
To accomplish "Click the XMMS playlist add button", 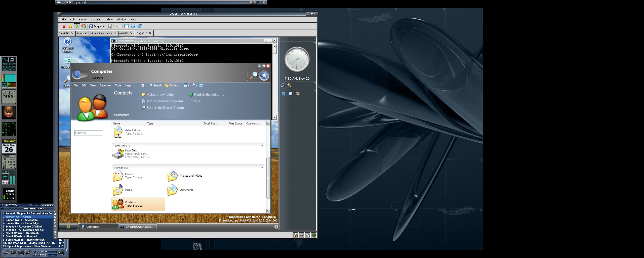I will [x=6, y=252].
